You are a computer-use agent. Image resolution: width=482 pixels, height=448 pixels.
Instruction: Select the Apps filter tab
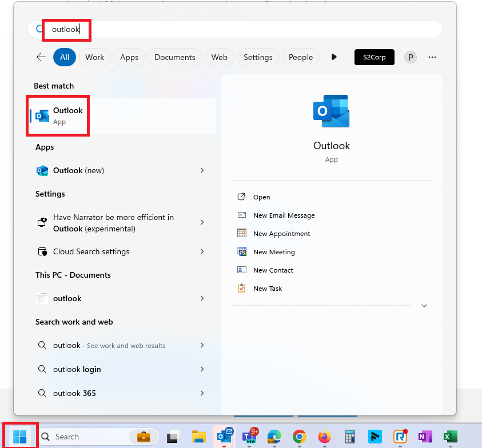[x=129, y=57]
